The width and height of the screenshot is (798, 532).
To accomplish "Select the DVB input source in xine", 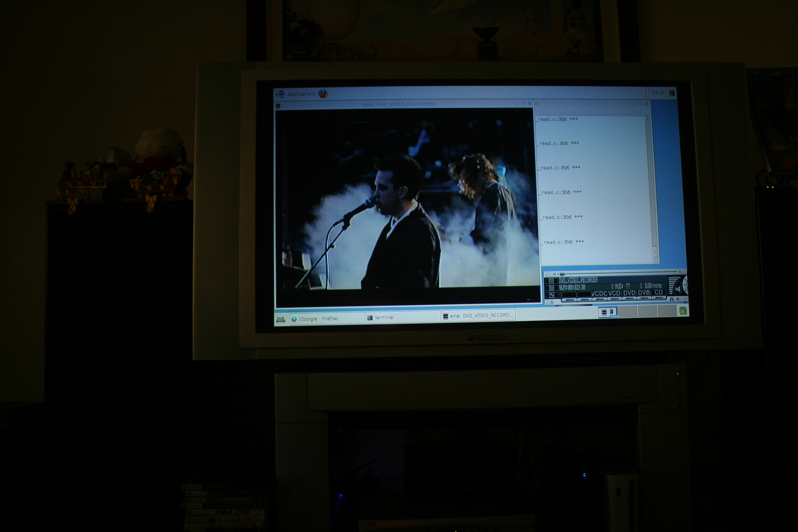I will click(x=644, y=293).
